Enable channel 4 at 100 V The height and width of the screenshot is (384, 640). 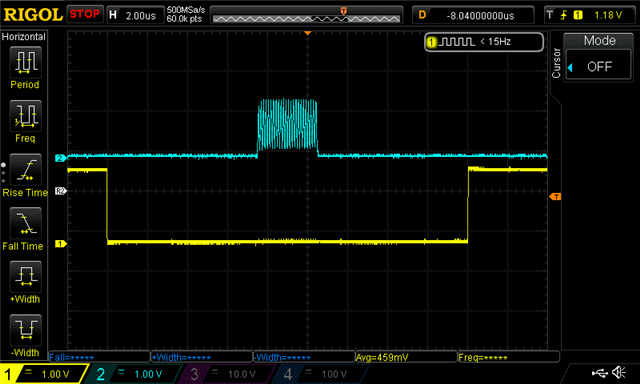[320, 374]
